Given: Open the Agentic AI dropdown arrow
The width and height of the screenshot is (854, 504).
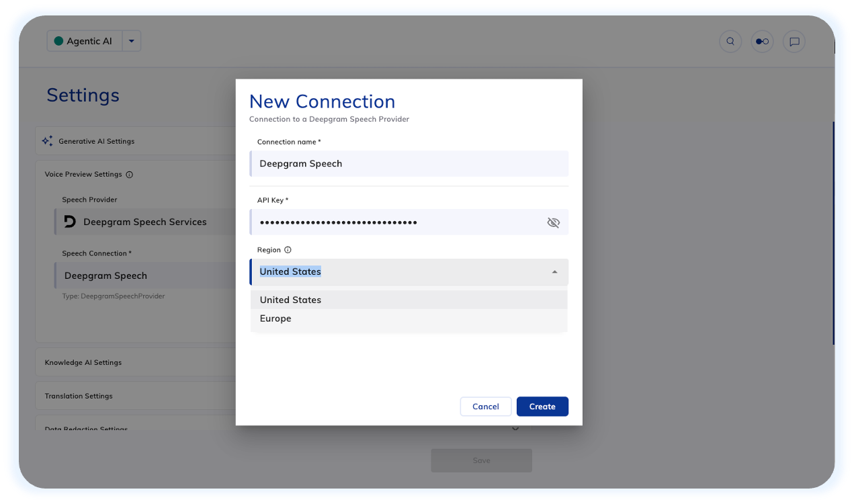Looking at the screenshot, I should 132,41.
